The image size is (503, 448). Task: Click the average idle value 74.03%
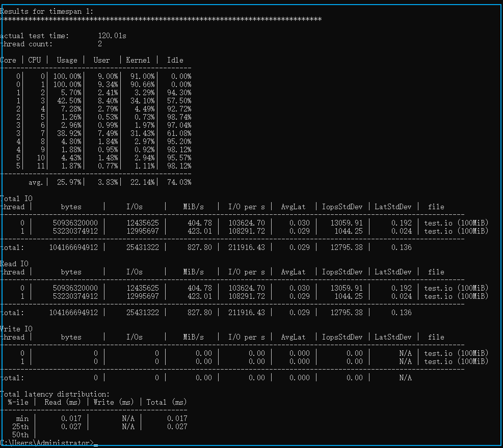click(179, 182)
